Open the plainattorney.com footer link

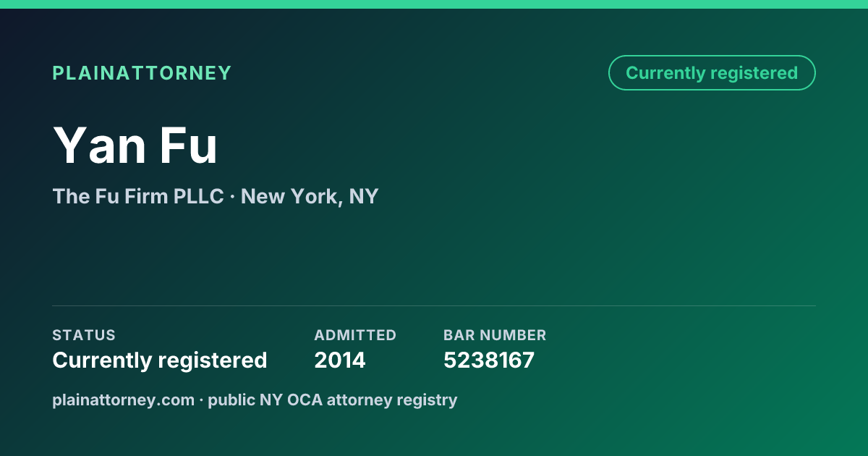(123, 400)
